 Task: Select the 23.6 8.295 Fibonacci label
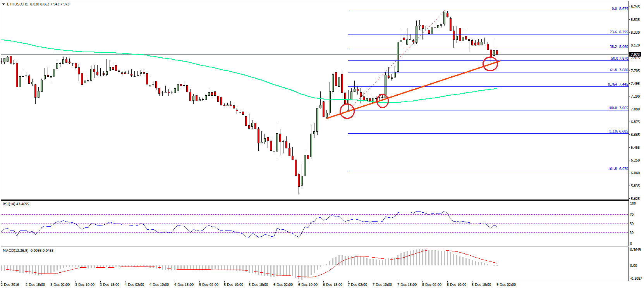[619, 32]
